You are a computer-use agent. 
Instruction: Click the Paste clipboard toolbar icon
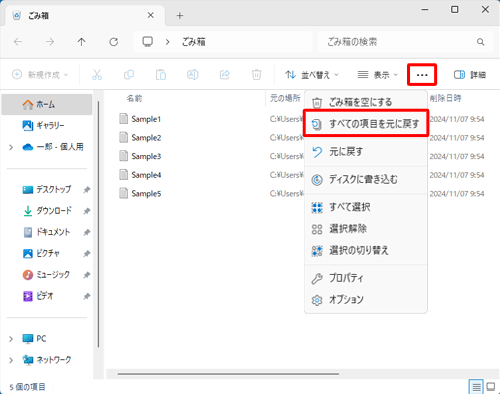161,75
